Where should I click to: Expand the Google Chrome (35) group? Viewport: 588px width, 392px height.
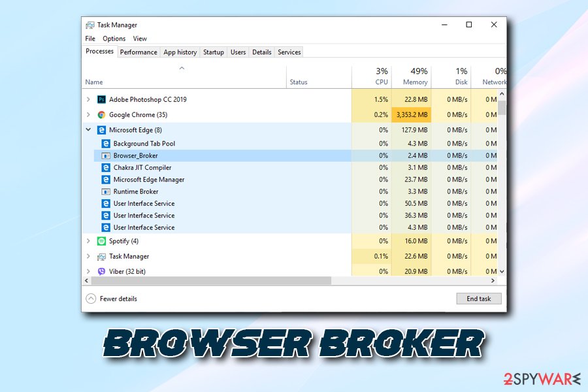click(x=88, y=115)
